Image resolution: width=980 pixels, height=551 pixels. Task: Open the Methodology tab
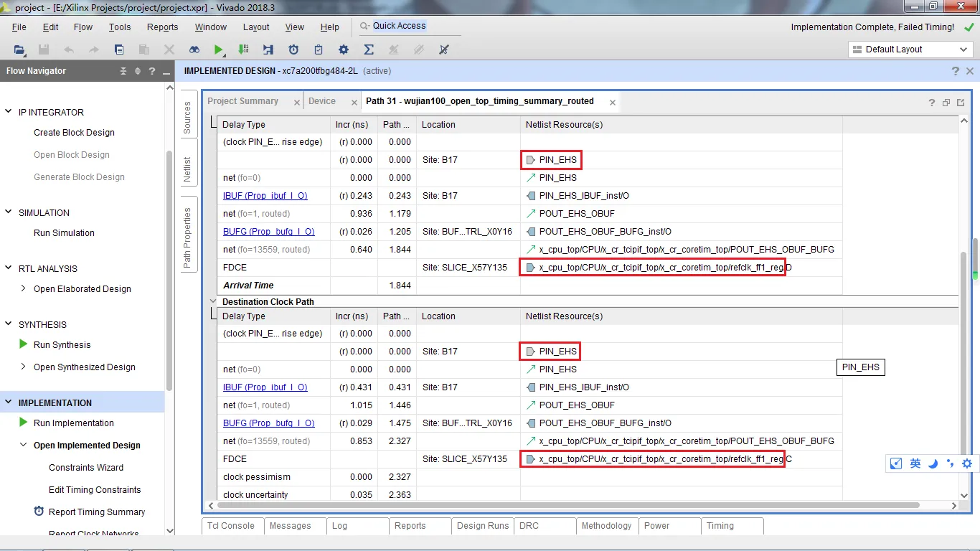607,526
